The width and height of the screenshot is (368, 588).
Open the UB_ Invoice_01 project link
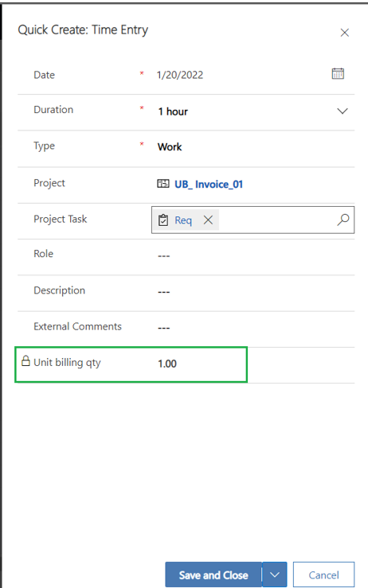point(209,184)
